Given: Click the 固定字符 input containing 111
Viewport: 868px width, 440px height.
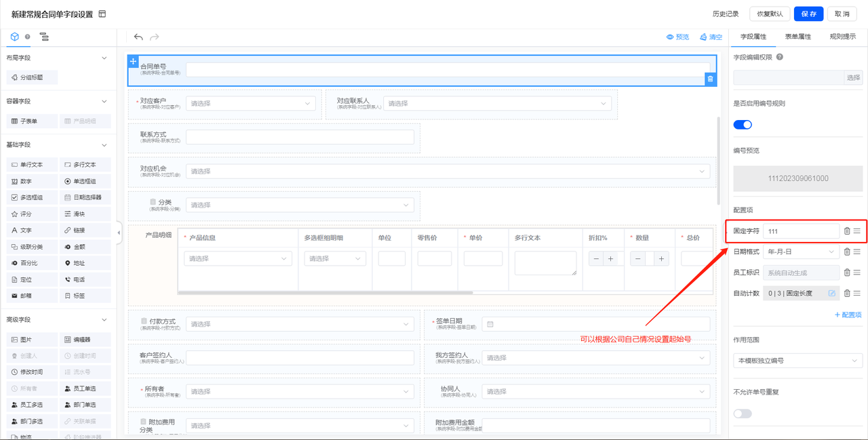Looking at the screenshot, I should (x=802, y=231).
